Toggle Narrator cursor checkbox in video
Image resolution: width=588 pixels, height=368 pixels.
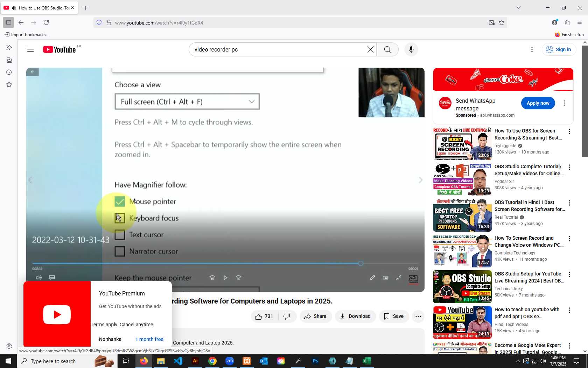pyautogui.click(x=120, y=251)
